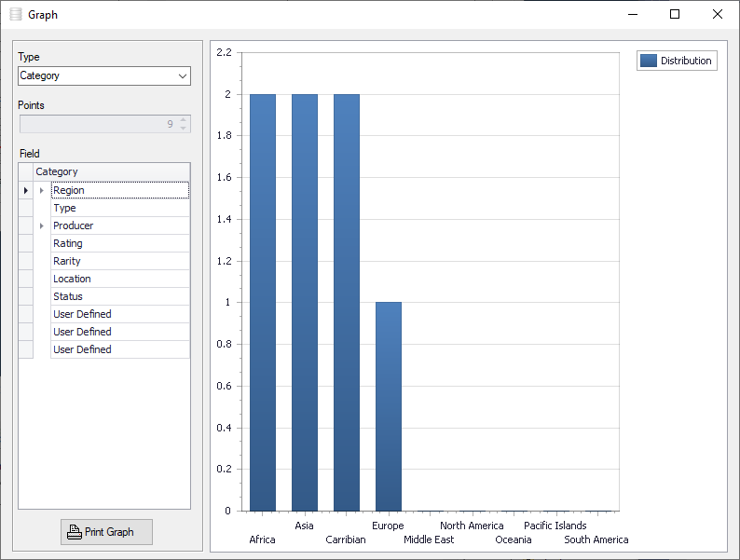Click the Europe bar in the chart

(389, 406)
